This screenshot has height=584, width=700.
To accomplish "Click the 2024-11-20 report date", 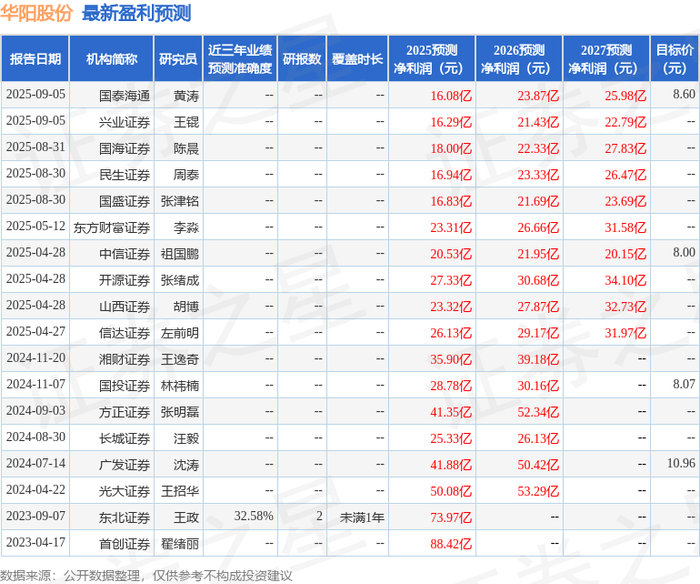I will (36, 358).
